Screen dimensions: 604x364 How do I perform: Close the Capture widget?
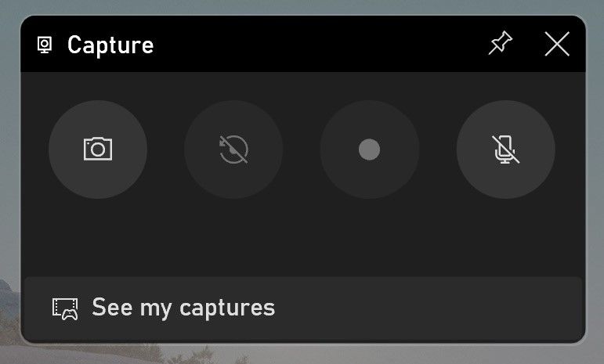557,44
